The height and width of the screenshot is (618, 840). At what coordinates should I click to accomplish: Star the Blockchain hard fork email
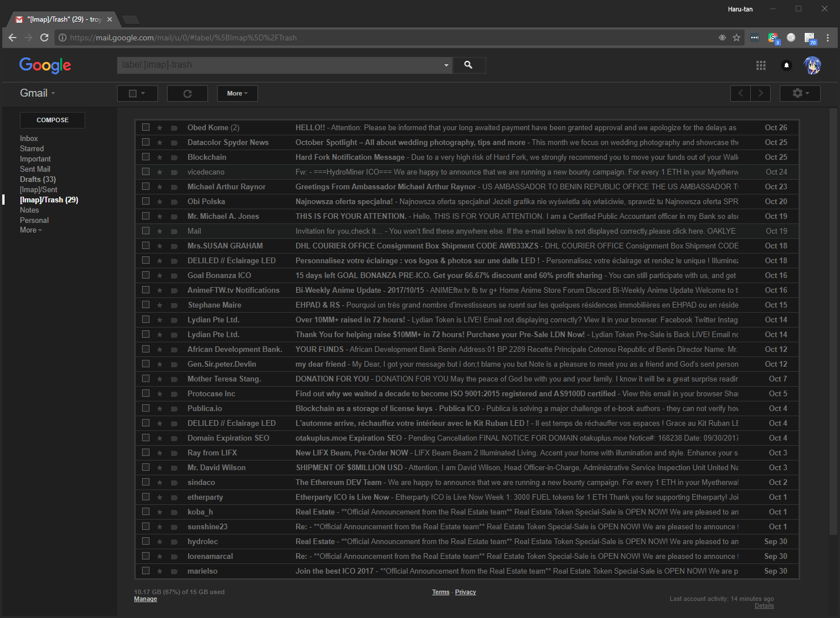pos(160,157)
